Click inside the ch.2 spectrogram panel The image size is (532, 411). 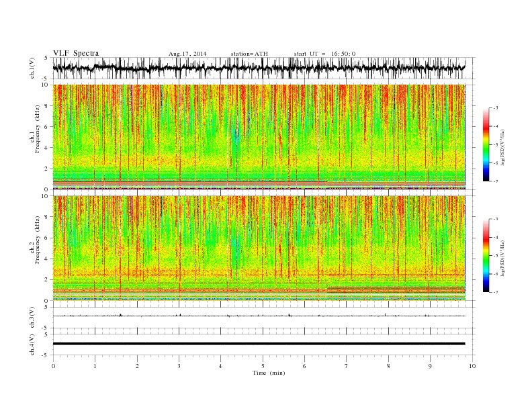[259, 248]
